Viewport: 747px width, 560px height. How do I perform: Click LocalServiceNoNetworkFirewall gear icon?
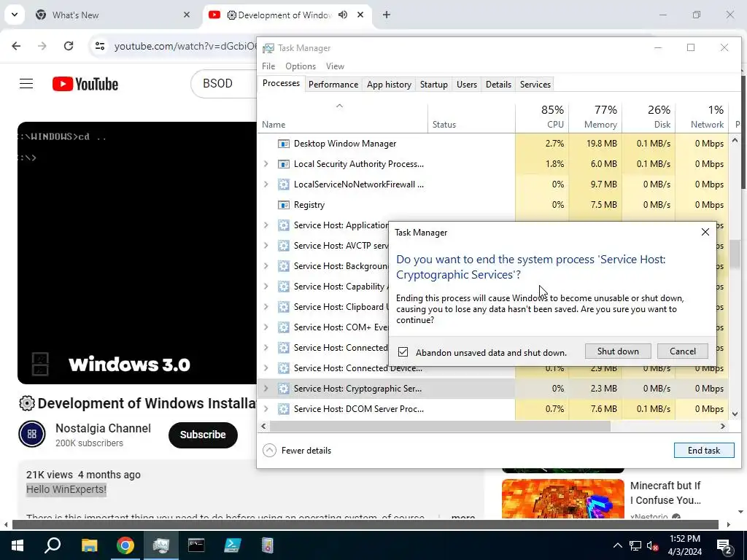[x=284, y=184]
